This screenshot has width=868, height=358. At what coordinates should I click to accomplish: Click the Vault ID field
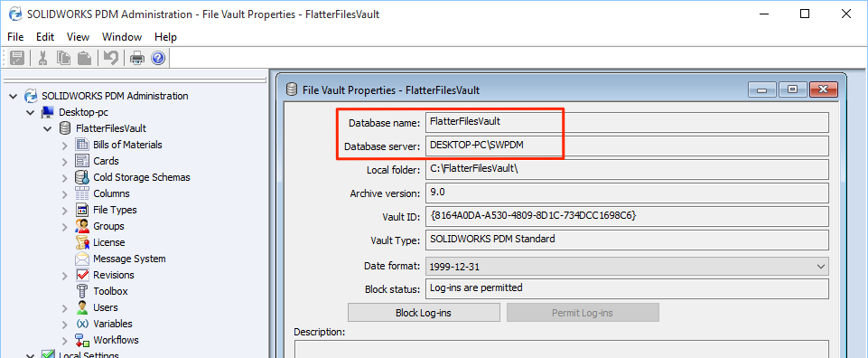(627, 217)
